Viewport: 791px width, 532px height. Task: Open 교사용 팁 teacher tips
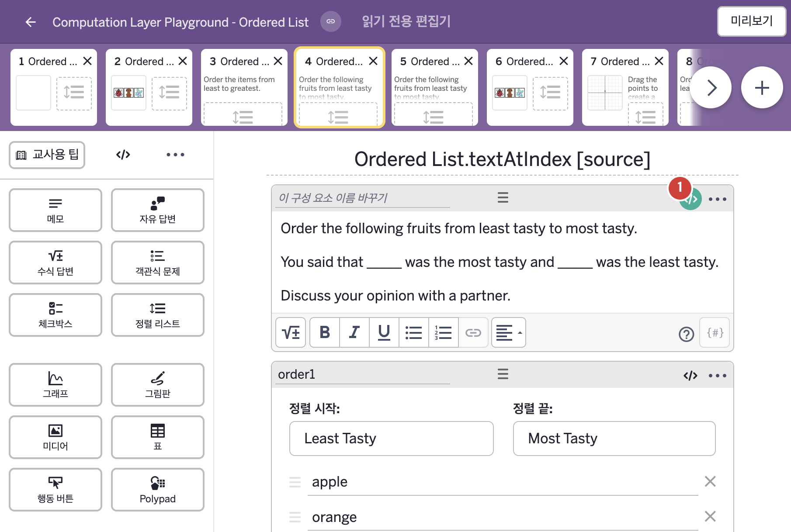point(47,155)
